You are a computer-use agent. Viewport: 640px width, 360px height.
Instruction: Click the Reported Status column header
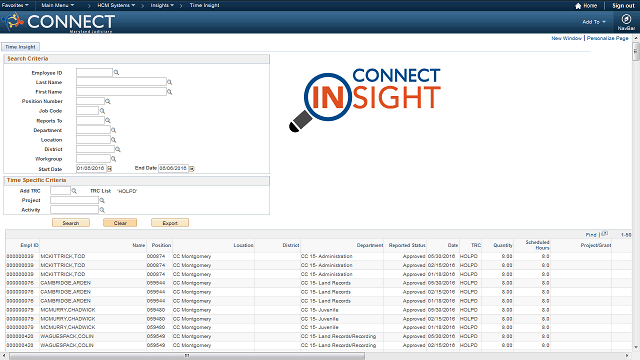pos(407,245)
